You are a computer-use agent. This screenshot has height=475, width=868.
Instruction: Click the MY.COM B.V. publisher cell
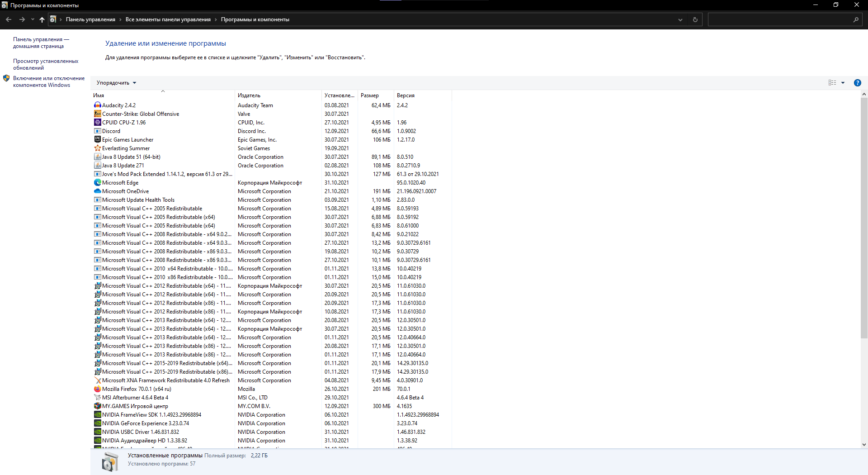(x=254, y=406)
